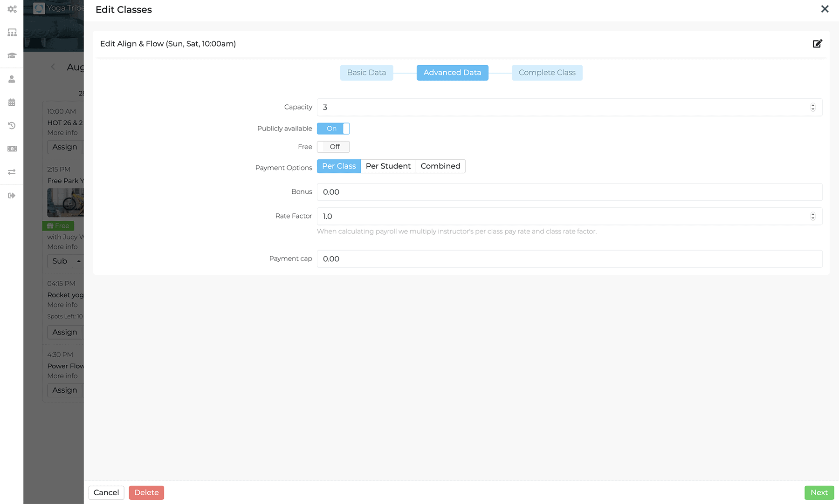Click the Free Park class thumbnail image
This screenshot has width=839, height=504.
(x=66, y=203)
